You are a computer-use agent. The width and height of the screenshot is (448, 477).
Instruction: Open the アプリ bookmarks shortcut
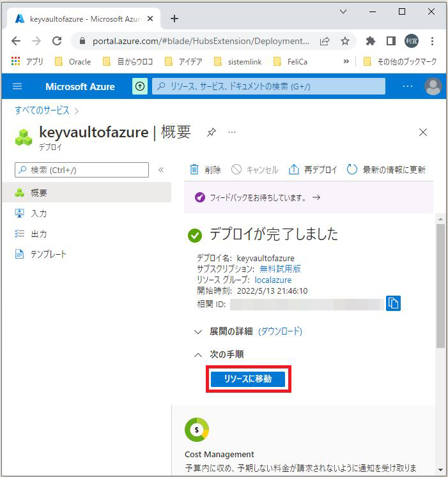(x=27, y=61)
